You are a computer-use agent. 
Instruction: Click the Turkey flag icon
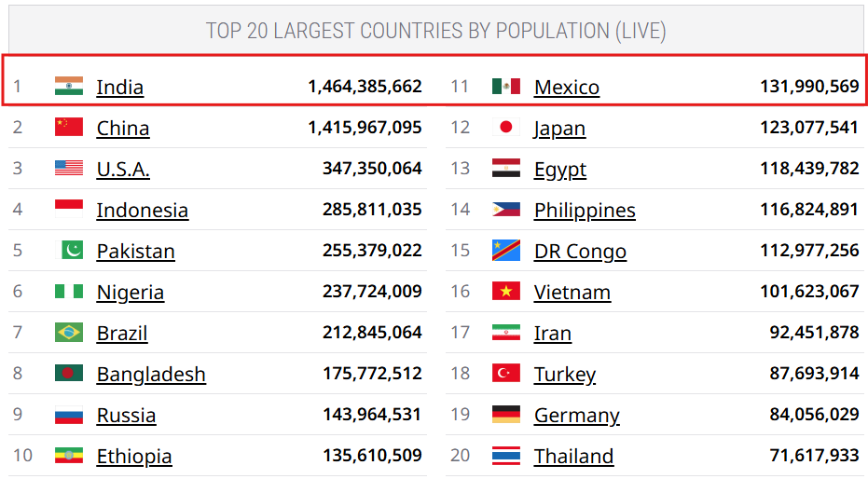506,374
